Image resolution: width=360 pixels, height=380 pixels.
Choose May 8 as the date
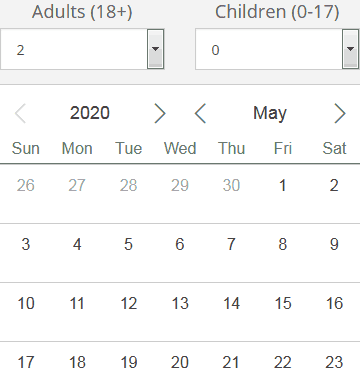(283, 244)
